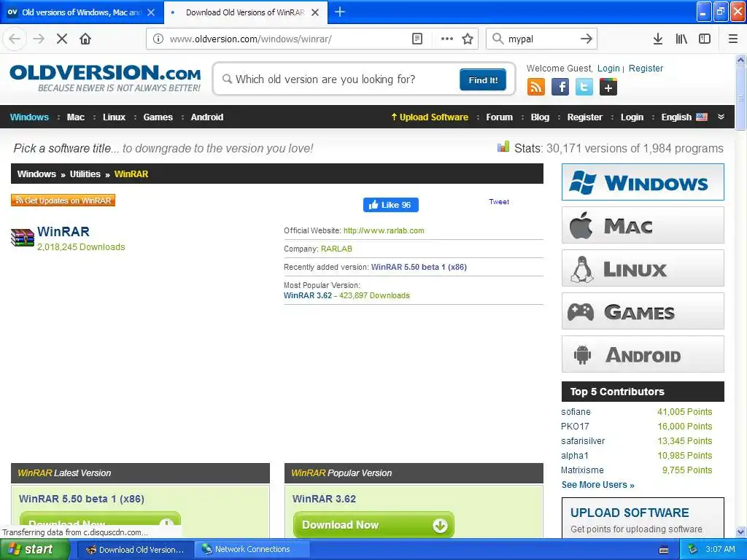Open the Forum navigation item
The width and height of the screenshot is (747, 560).
[499, 117]
